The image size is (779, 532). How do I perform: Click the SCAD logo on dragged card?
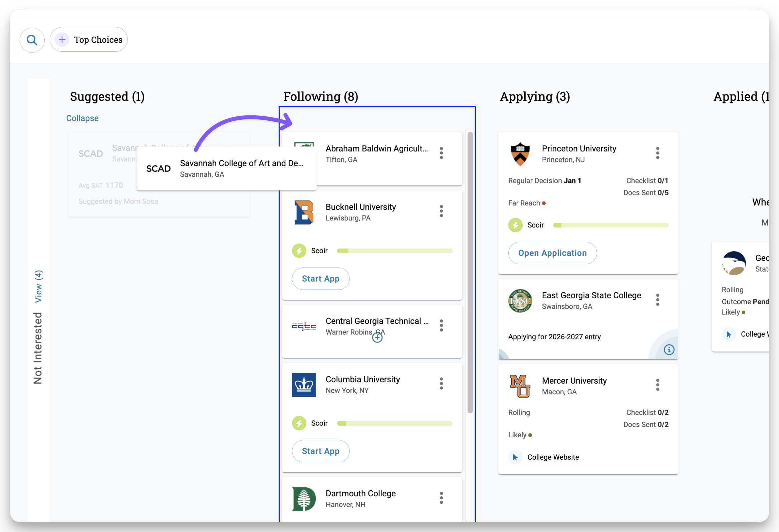(x=158, y=168)
